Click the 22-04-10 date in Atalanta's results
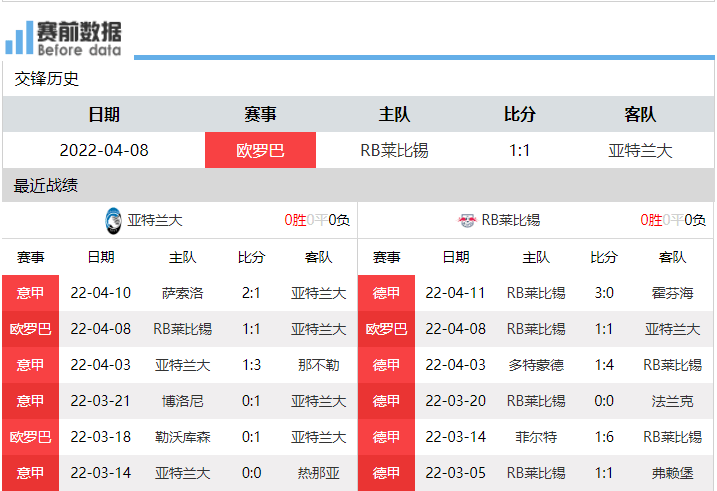This screenshot has width=717, height=491. click(101, 293)
